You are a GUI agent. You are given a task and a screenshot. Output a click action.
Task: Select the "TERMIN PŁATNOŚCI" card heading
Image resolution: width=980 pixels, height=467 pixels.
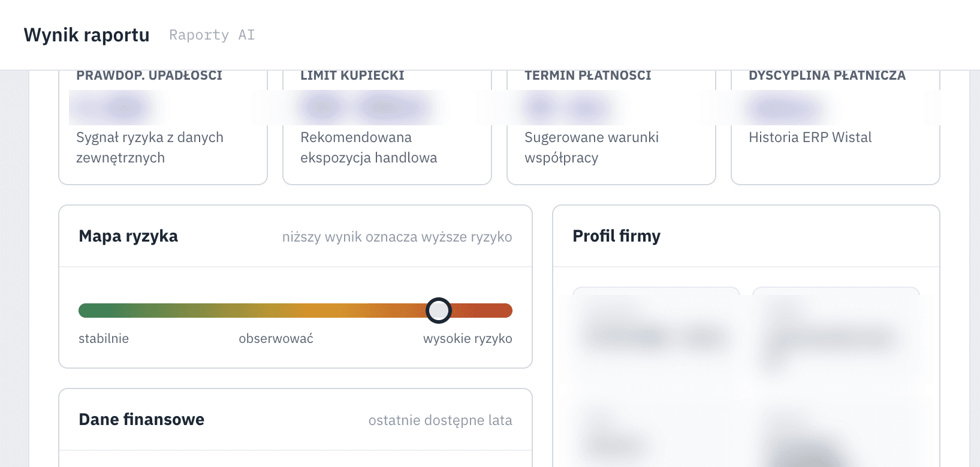click(x=587, y=76)
